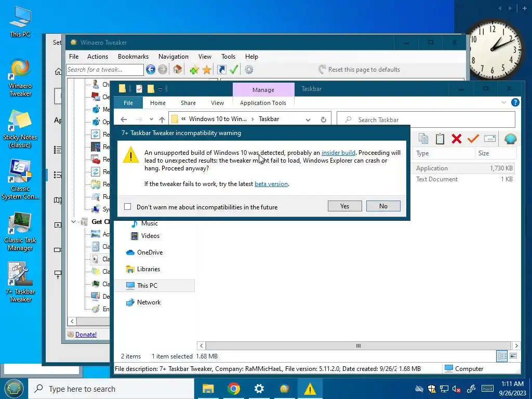Switch to the Home tab in Explorer
532x399 pixels.
[158, 103]
